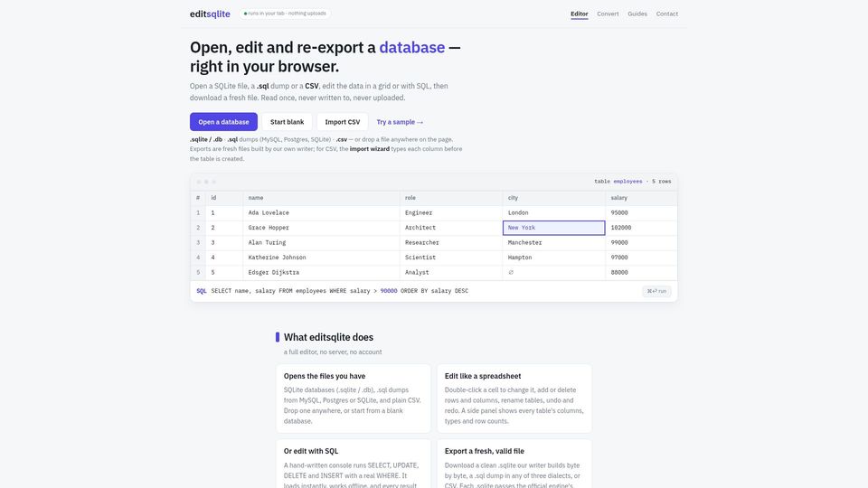Click the 102000 salary cell

point(641,228)
